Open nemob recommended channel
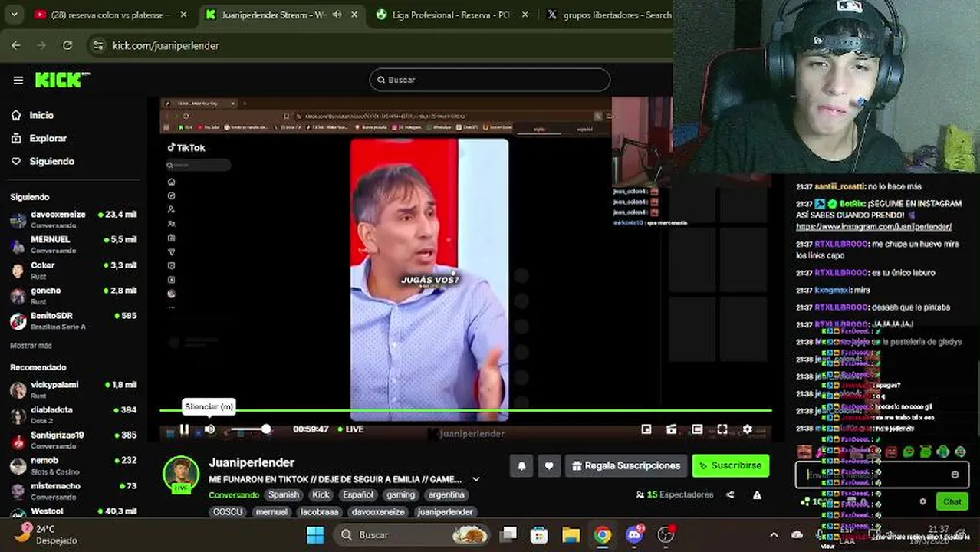This screenshot has height=552, width=980. tap(74, 465)
